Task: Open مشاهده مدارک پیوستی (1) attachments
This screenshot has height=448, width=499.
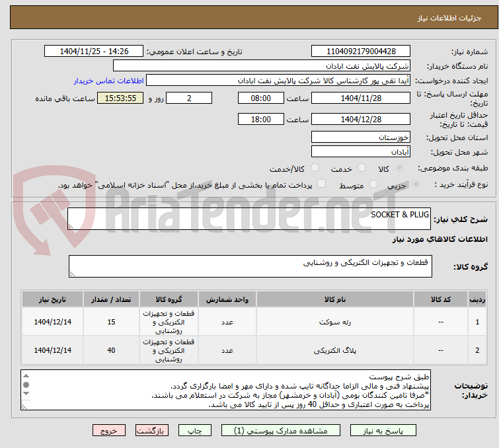Action: pyautogui.click(x=280, y=431)
